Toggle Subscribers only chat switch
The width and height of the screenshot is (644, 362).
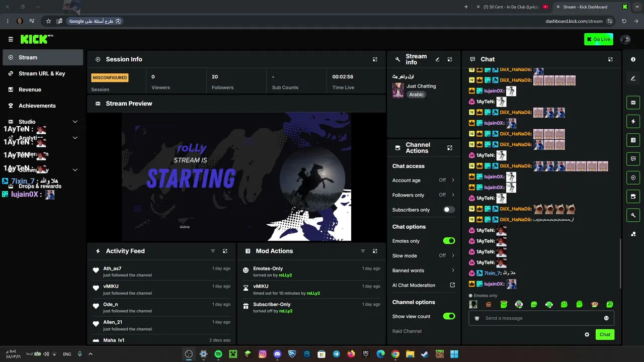pos(449,210)
